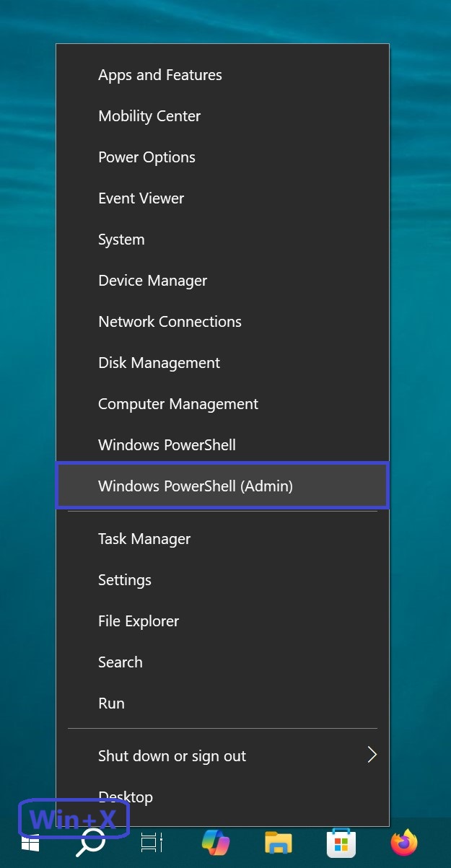This screenshot has width=451, height=868.
Task: Open Device Manager entry
Action: click(152, 281)
